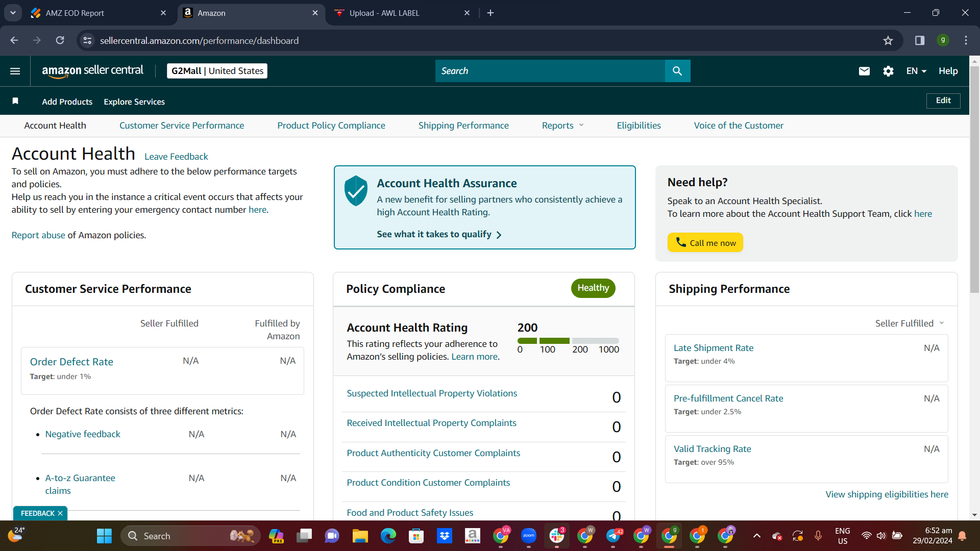Click the browser address bar URL
The height and width of the screenshot is (551, 980).
tap(199, 40)
